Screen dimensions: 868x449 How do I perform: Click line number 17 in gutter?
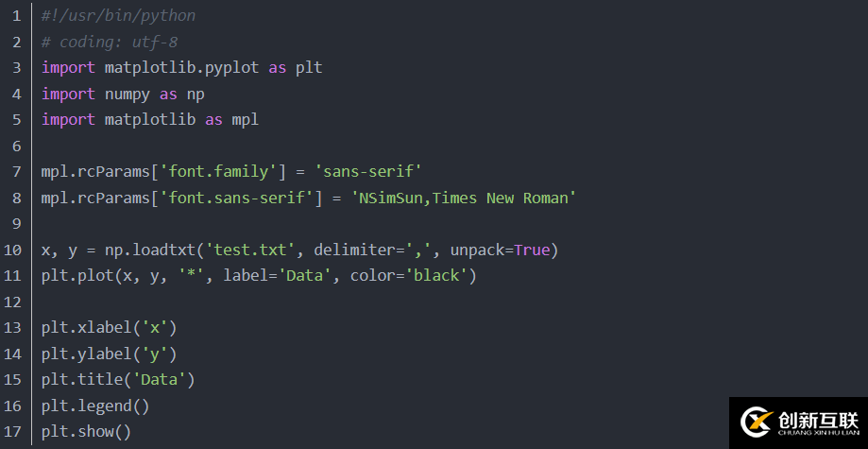[x=13, y=431]
